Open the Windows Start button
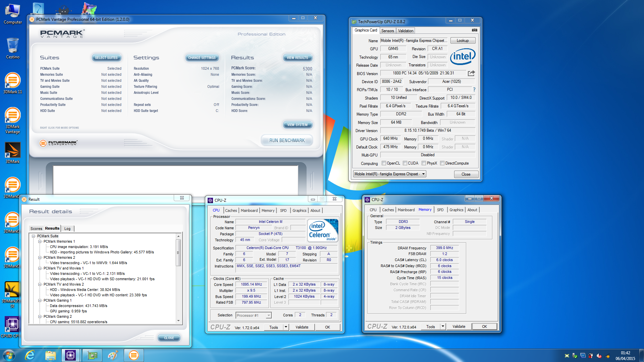The image size is (644, 362). 9,355
